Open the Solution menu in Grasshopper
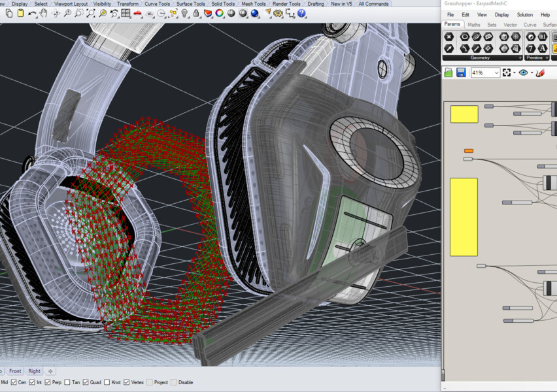Image resolution: width=557 pixels, height=392 pixels. coord(525,14)
